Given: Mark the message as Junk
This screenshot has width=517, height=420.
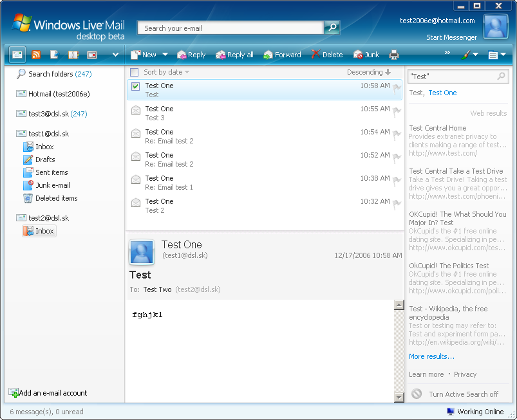Looking at the screenshot, I should [366, 55].
